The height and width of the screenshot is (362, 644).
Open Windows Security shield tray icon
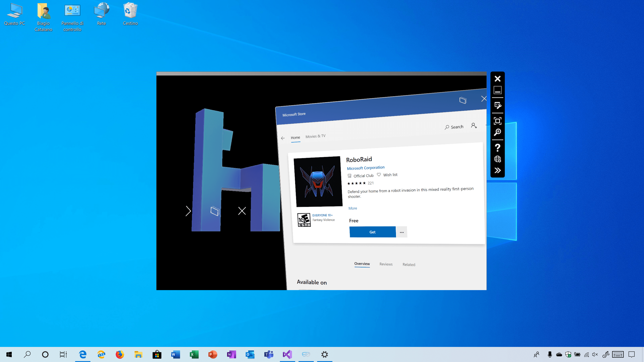568,354
